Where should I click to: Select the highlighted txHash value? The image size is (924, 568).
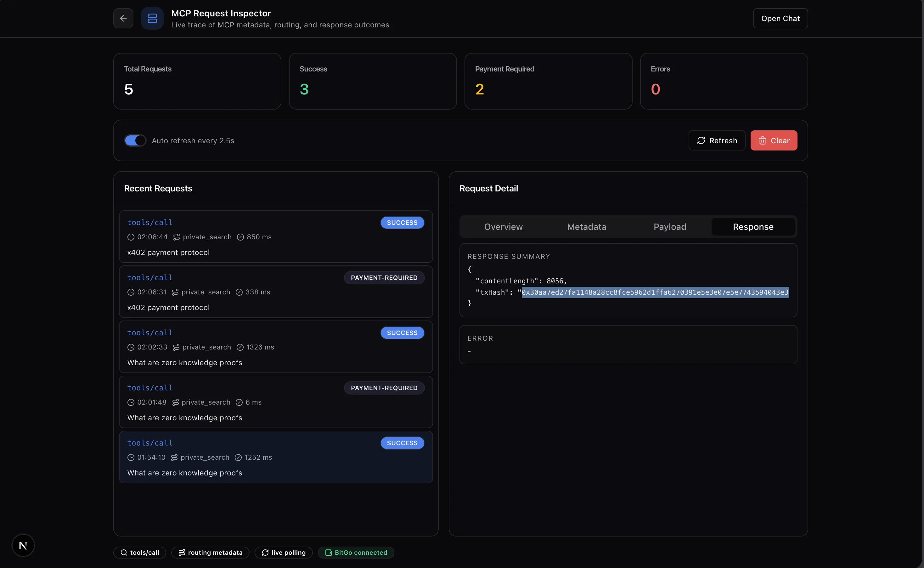(655, 292)
